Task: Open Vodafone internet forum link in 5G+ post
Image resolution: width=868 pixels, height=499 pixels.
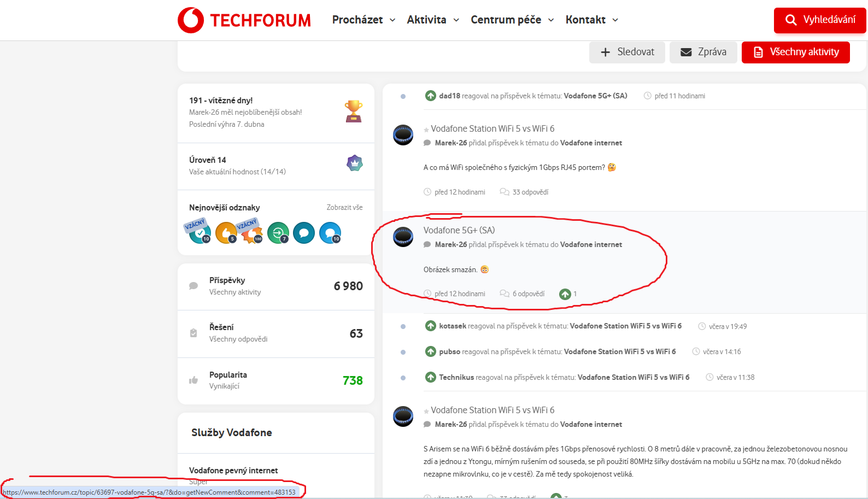Action: coord(591,244)
